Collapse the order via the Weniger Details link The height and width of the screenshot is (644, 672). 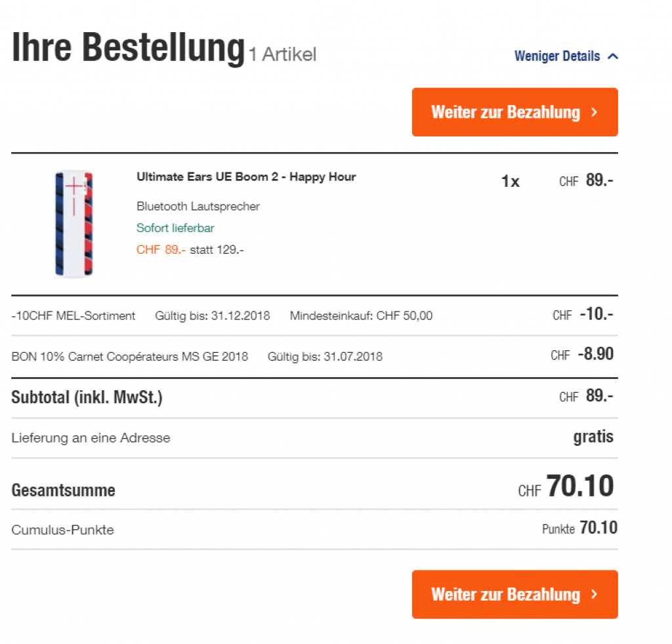pos(557,56)
